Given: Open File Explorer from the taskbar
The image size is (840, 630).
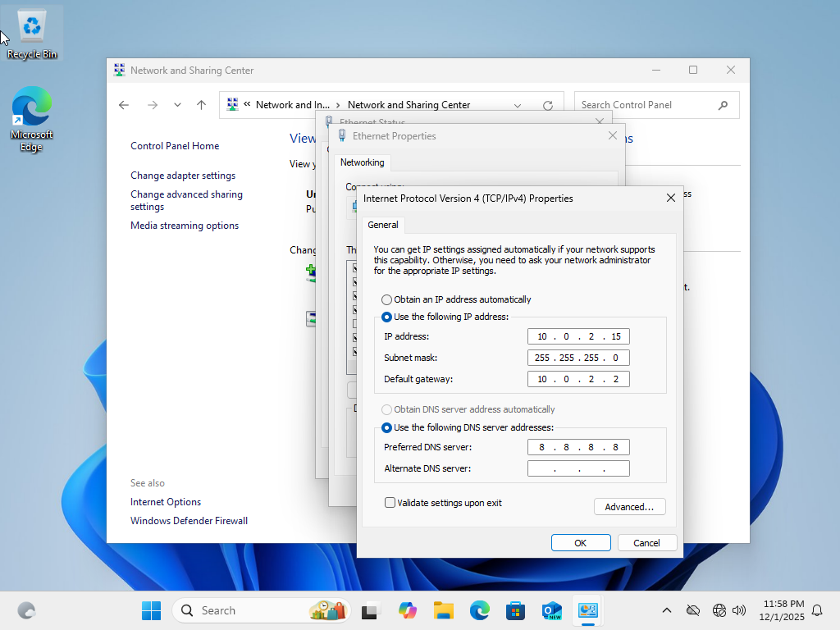Looking at the screenshot, I should point(444,610).
